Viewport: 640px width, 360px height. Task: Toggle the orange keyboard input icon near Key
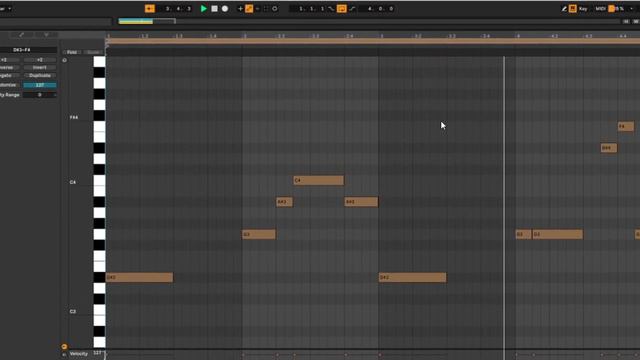click(573, 9)
